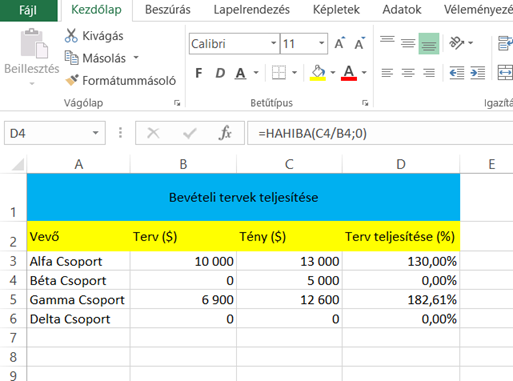Click the merge cells icon
The image size is (513, 381).
(x=505, y=72)
